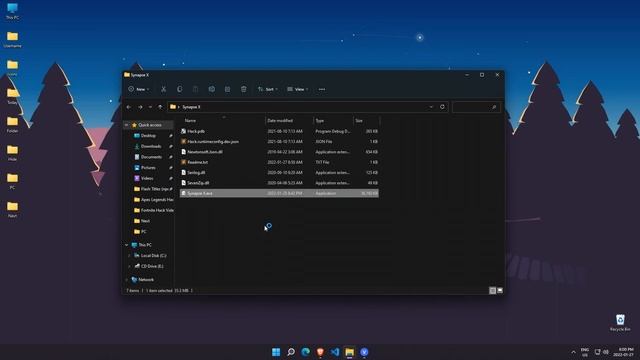Sort by the Name column header
Screen dimensions: 640x360
click(190, 120)
